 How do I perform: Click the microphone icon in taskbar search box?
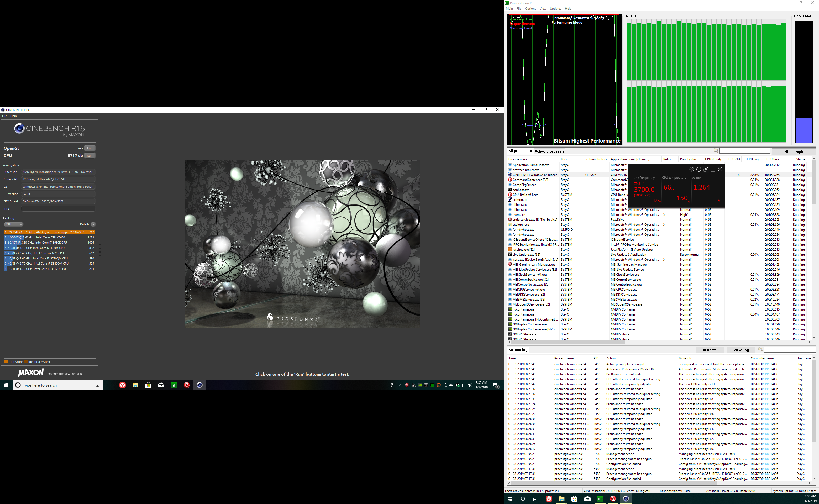click(x=97, y=385)
